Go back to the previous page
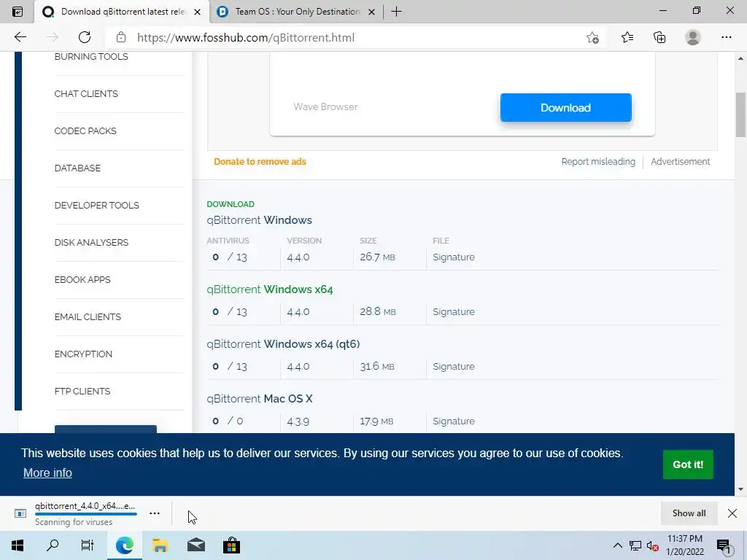 pos(20,37)
